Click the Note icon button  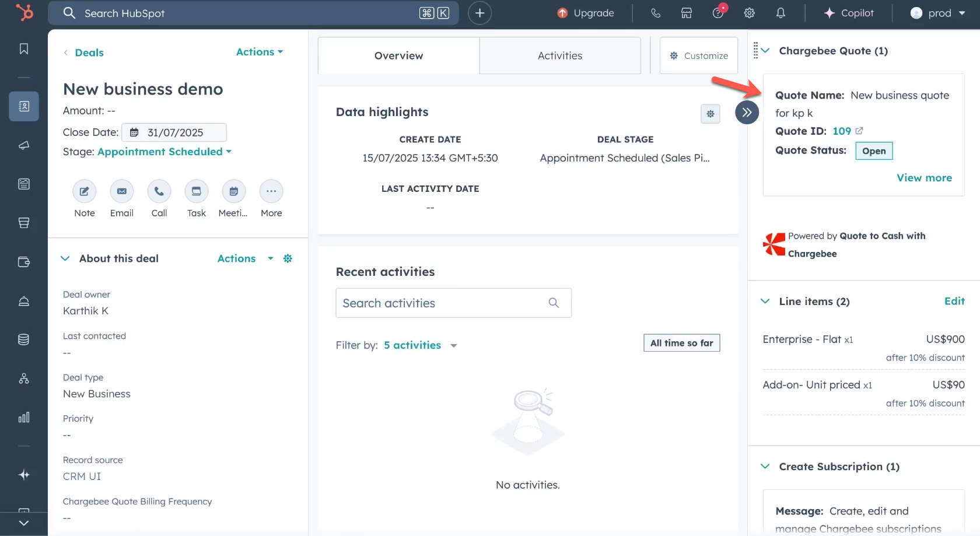84,191
